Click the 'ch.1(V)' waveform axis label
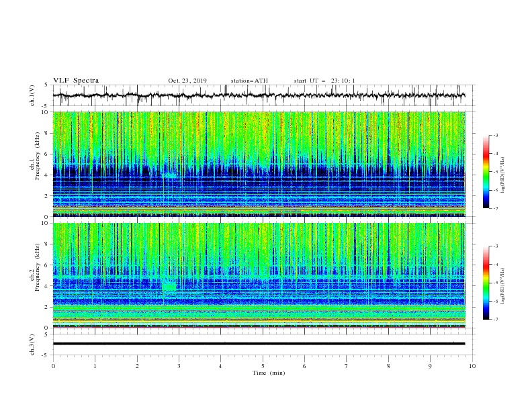Image resolution: width=532 pixels, height=411 pixels. [x=32, y=95]
